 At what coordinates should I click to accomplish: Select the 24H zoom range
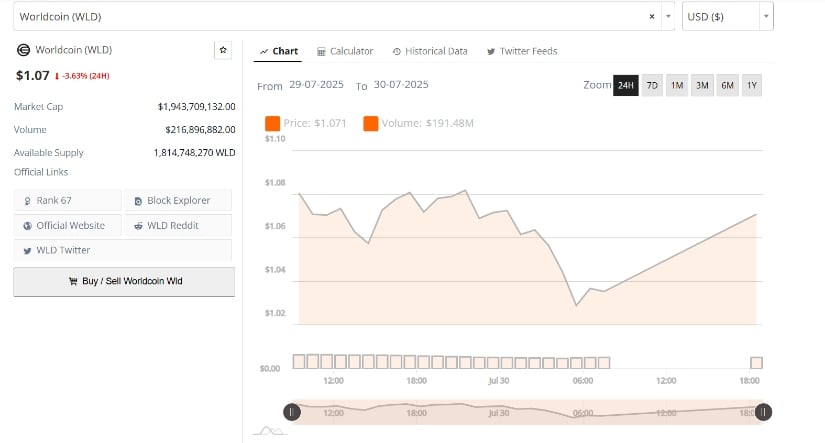click(626, 85)
